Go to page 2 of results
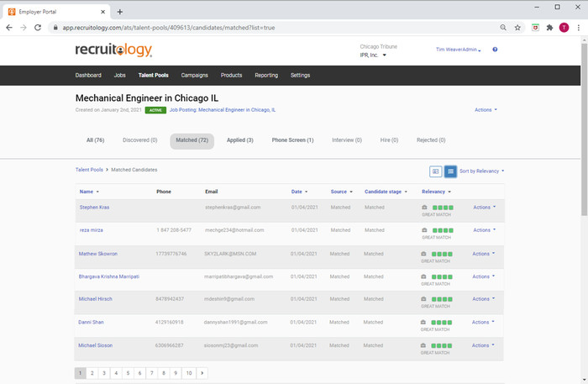 [92, 373]
